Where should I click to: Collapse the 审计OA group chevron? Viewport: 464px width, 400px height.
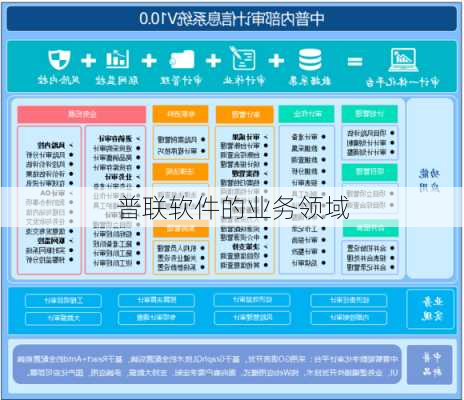pyautogui.click(x=71, y=193)
